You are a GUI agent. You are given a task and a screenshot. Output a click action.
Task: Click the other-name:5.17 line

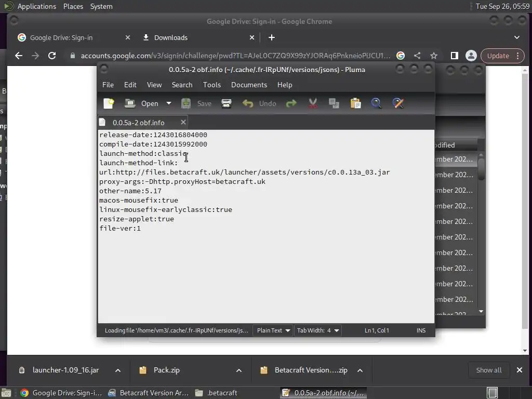pyautogui.click(x=130, y=191)
